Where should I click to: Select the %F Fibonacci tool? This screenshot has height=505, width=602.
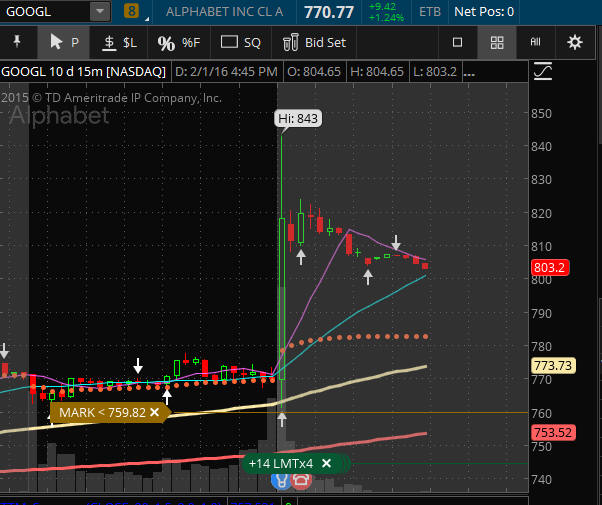pos(179,42)
